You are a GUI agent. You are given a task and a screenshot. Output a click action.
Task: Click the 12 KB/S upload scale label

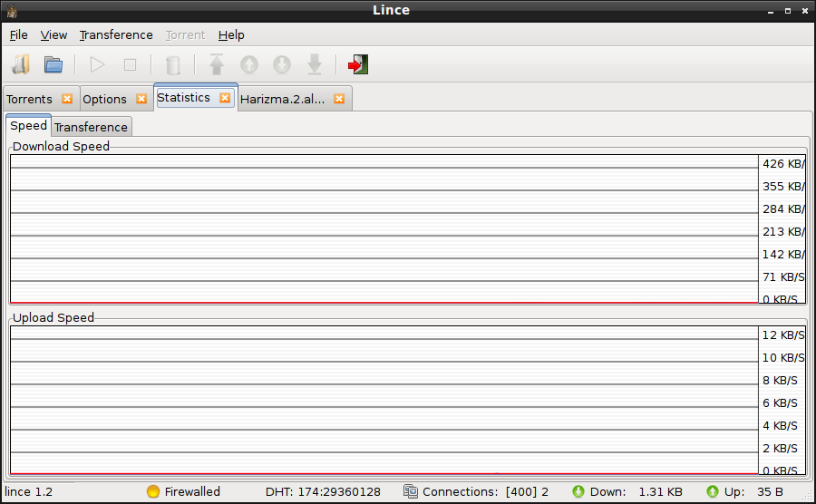tap(782, 335)
